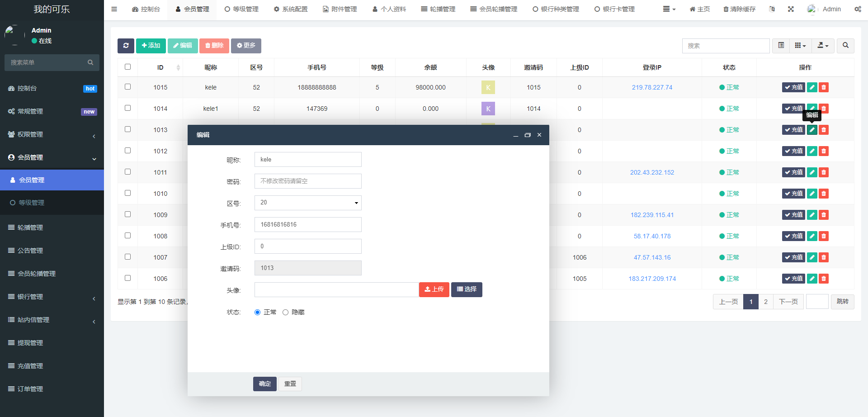Click the advanced search magnifier button
Screen dimensions: 868x417
point(845,46)
